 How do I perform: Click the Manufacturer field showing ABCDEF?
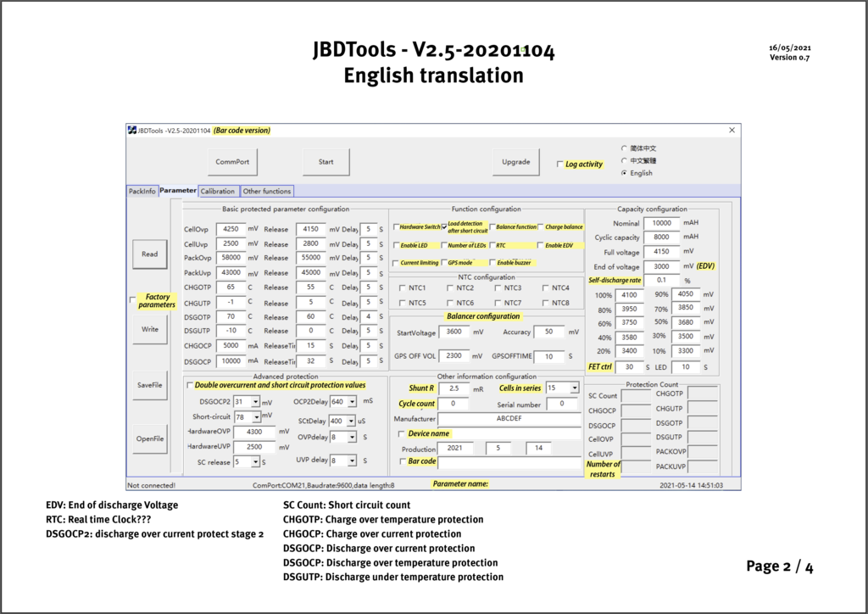point(509,419)
